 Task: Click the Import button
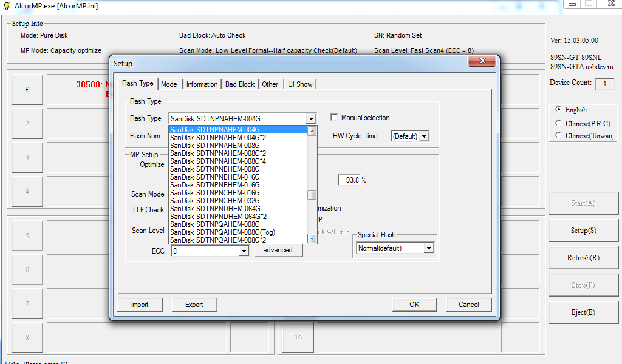pyautogui.click(x=140, y=305)
